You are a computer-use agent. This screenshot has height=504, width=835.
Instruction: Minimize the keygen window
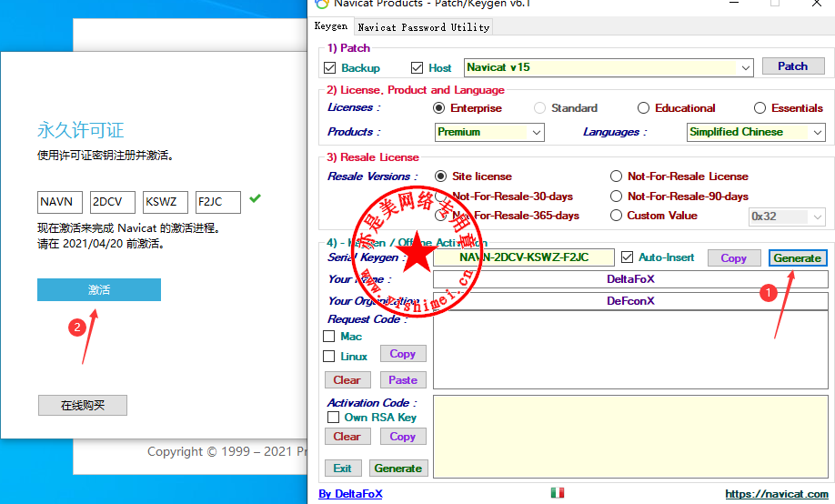(734, 4)
